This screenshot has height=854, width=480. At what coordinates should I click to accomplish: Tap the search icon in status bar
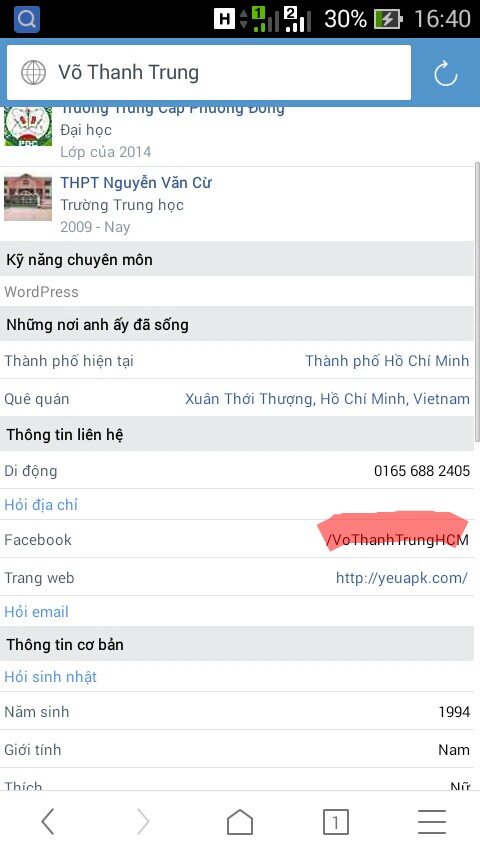point(27,19)
